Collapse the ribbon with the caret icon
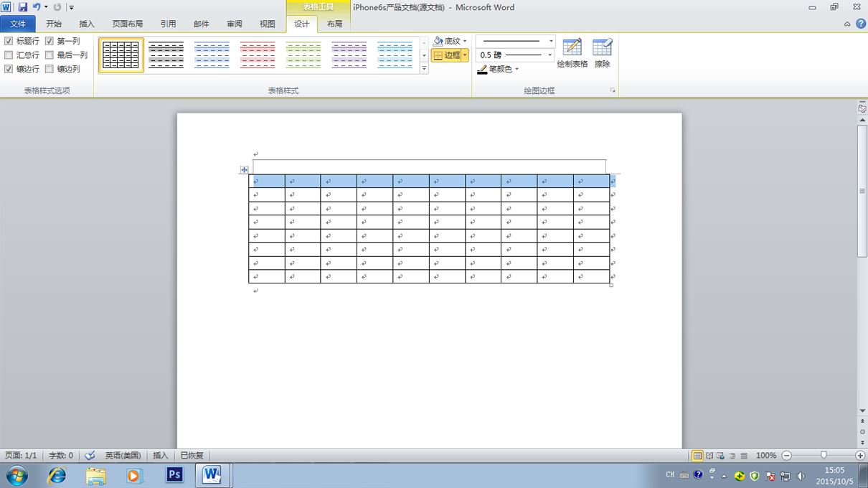Screen dimensions: 868x488 (x=848, y=24)
